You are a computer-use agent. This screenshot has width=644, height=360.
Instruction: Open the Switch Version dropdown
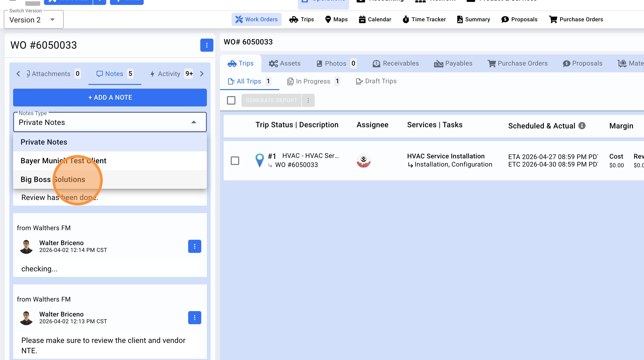[x=33, y=20]
